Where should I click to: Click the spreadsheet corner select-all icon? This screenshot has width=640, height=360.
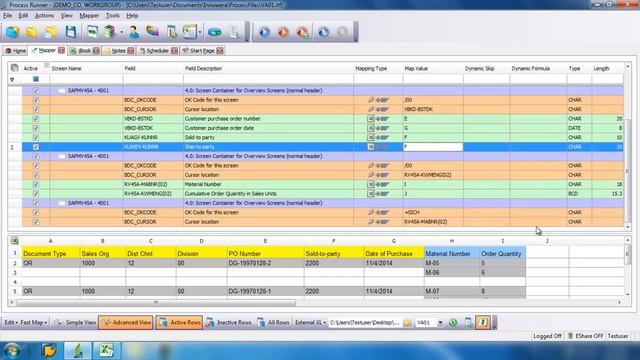15,240
